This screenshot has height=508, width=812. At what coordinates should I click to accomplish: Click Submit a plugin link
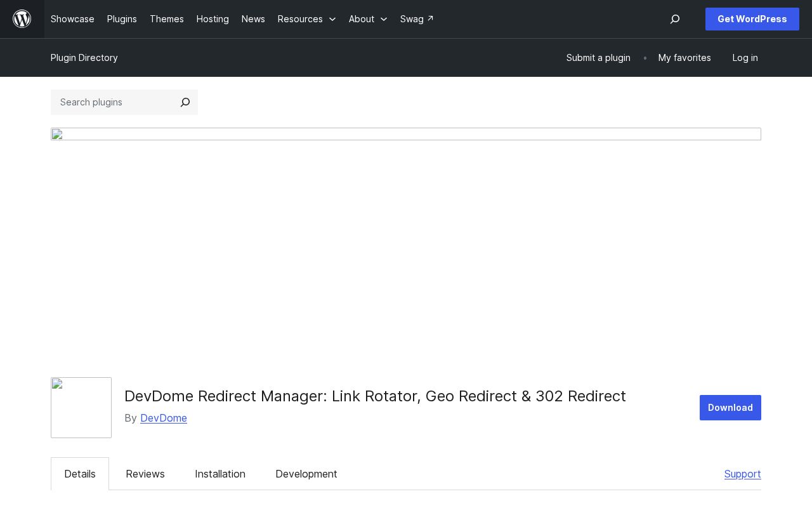(598, 58)
